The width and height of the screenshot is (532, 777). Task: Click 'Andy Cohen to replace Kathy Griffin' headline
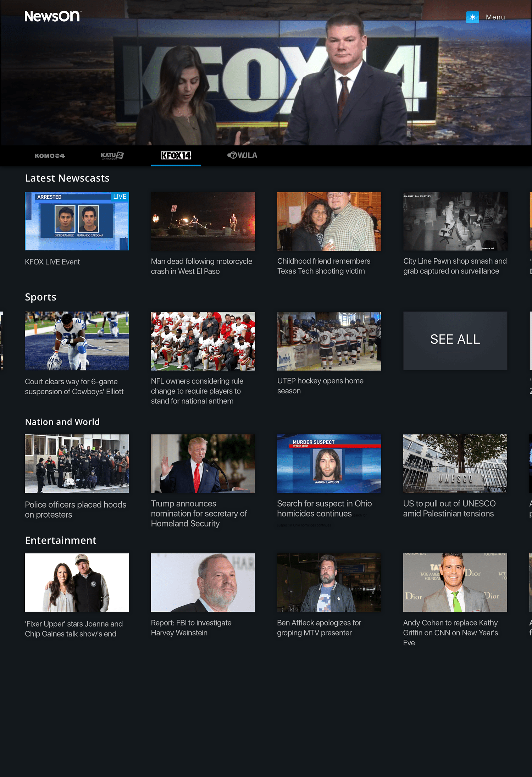450,633
